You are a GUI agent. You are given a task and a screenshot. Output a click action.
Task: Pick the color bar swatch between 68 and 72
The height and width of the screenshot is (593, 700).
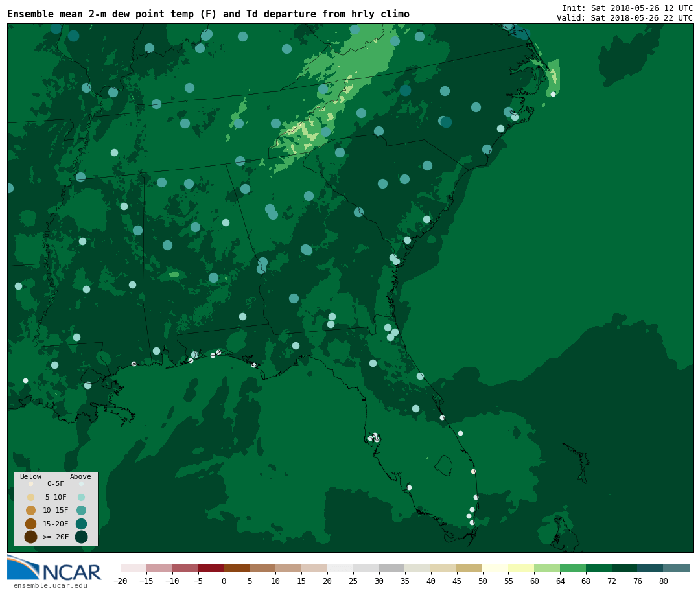tap(600, 568)
